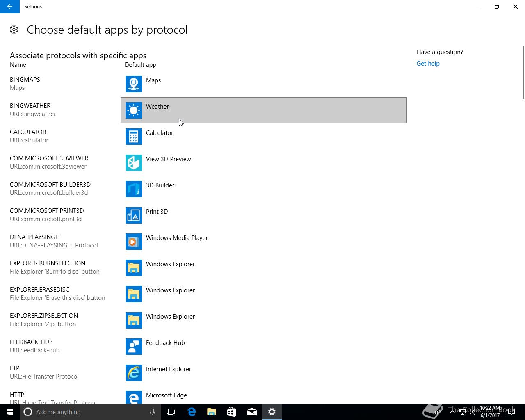Image resolution: width=525 pixels, height=420 pixels.
Task: Open Task View from the taskbar
Action: click(171, 412)
